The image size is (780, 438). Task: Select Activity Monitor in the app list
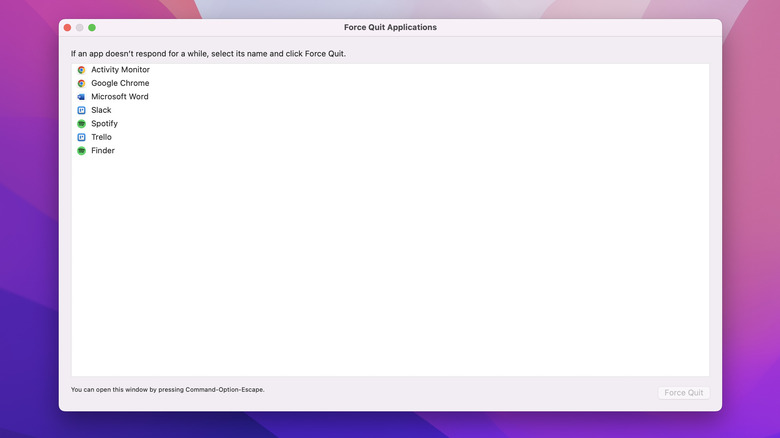(120, 70)
